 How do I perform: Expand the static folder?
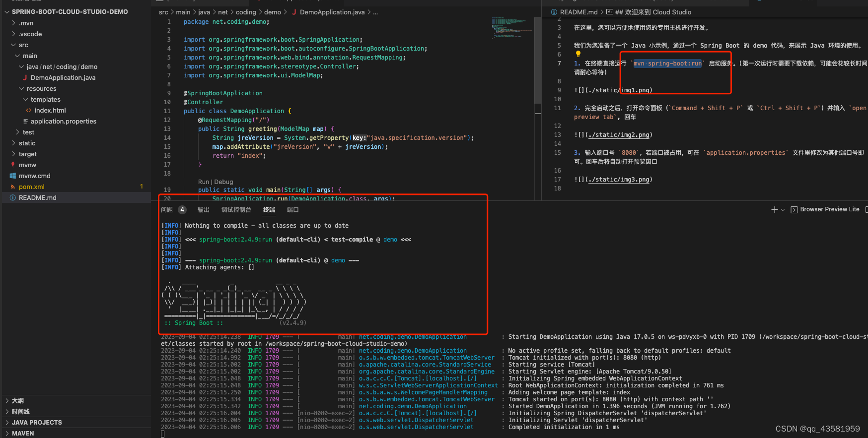click(x=13, y=143)
